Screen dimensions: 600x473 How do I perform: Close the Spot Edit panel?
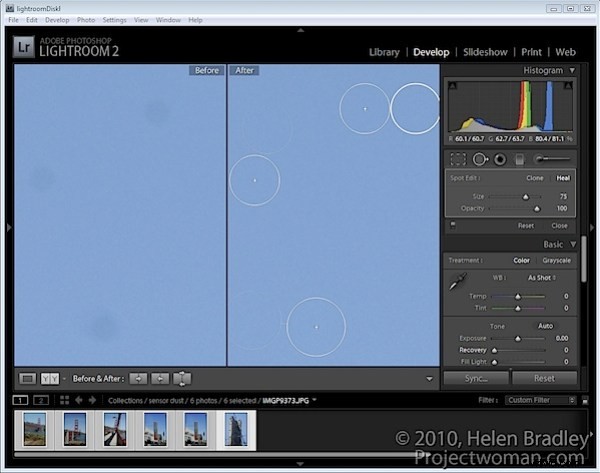559,226
